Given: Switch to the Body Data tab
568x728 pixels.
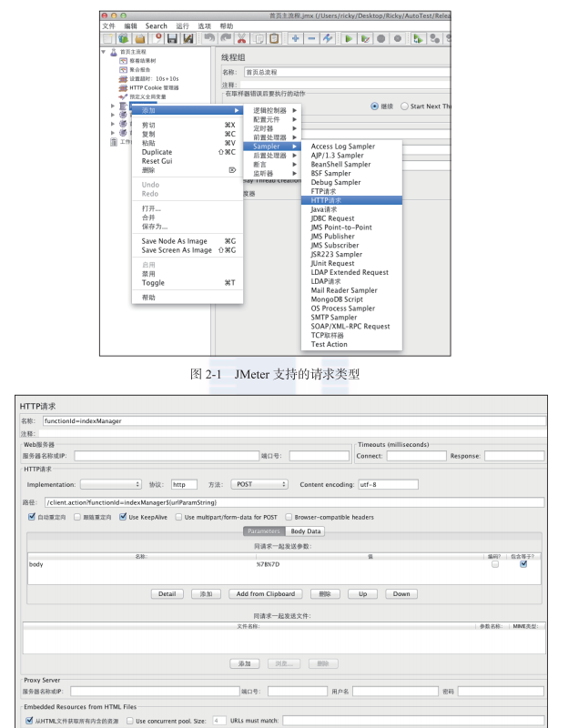Looking at the screenshot, I should point(305,531).
